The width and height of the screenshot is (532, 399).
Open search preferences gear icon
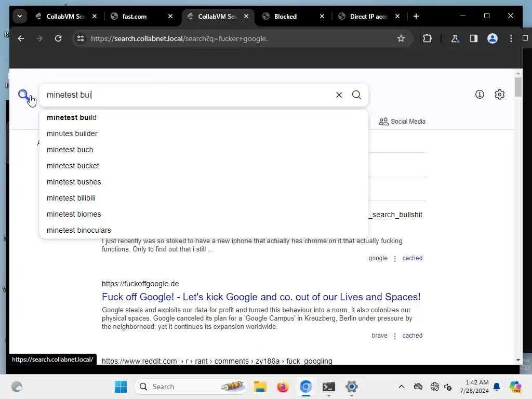tap(499, 95)
